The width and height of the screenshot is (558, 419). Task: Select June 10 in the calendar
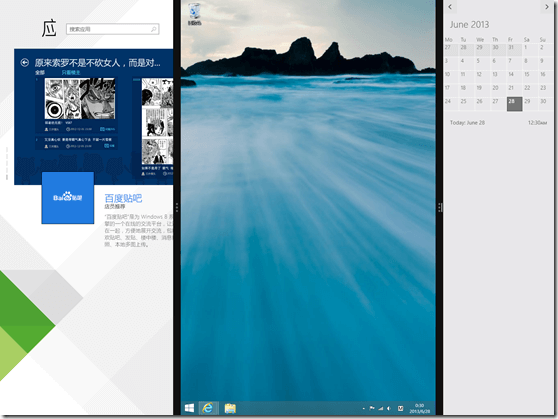point(451,77)
